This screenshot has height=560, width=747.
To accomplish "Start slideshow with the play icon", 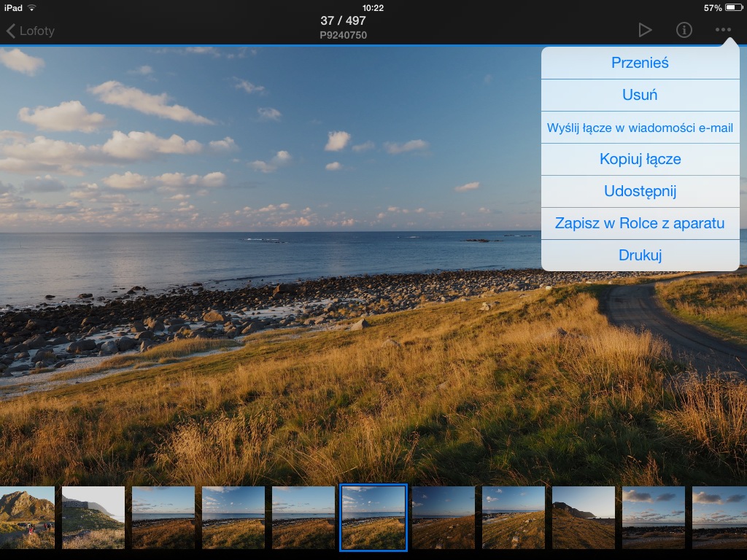I will pyautogui.click(x=645, y=30).
